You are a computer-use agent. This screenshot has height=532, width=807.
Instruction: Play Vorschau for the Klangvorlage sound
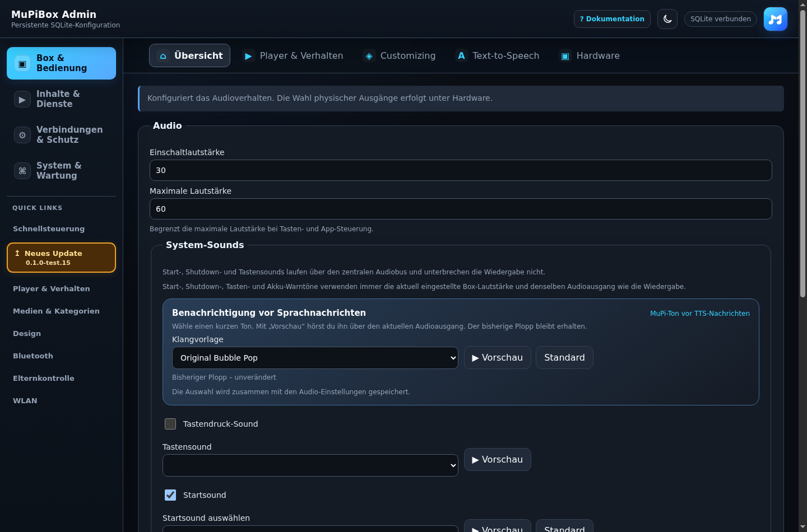click(x=498, y=358)
